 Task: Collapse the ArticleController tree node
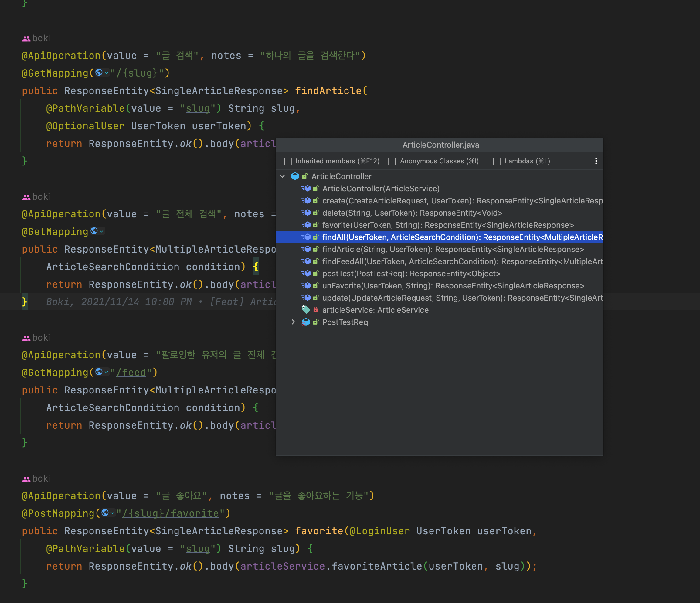pos(282,176)
